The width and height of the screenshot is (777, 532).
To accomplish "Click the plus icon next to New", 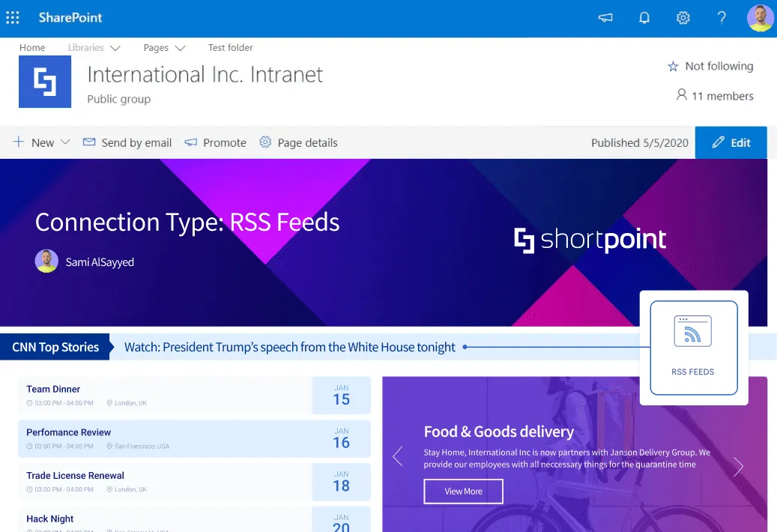I will tap(18, 142).
